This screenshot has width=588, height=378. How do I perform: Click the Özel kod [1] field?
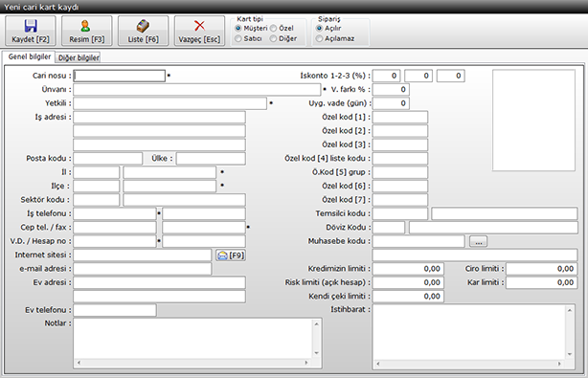point(400,118)
